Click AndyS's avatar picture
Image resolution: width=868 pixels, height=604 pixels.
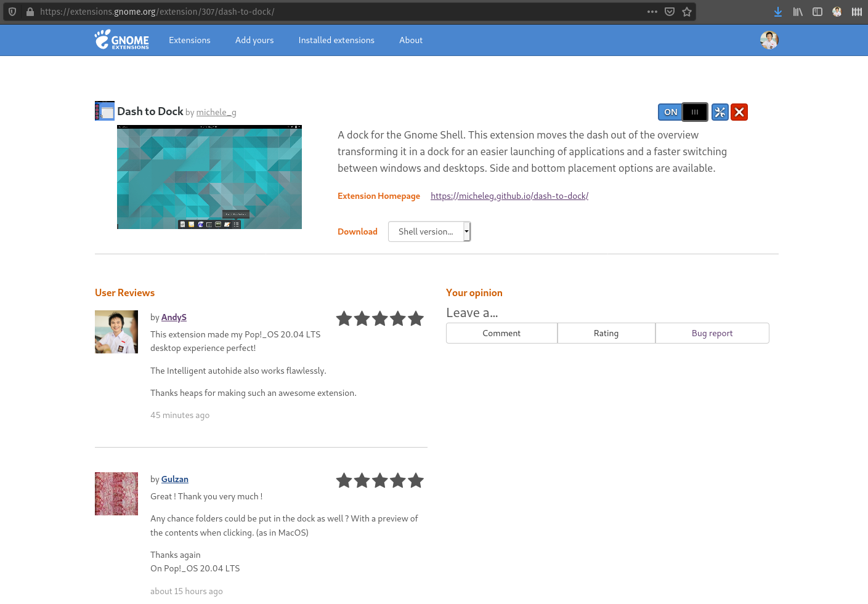116,332
